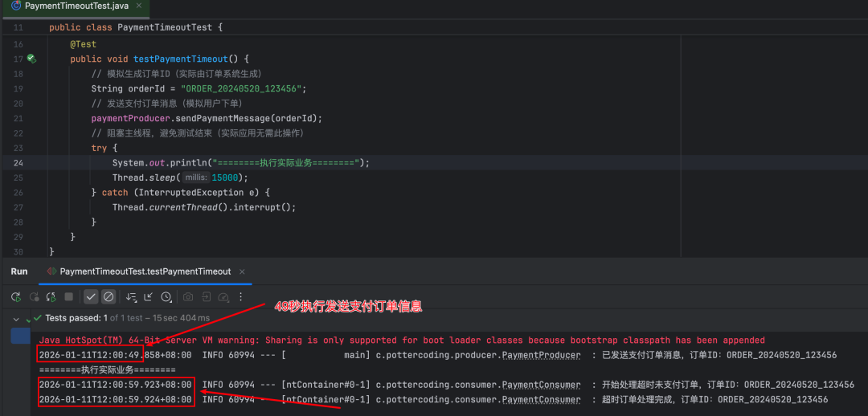Click the exit arrow icon in Run toolbar
This screenshot has height=416, width=868.
(x=206, y=297)
